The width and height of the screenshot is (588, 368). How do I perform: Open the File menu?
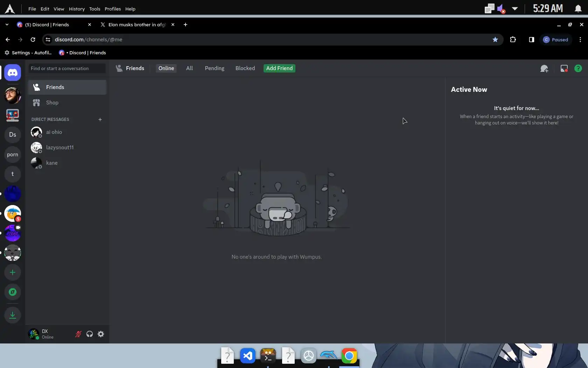(x=32, y=9)
